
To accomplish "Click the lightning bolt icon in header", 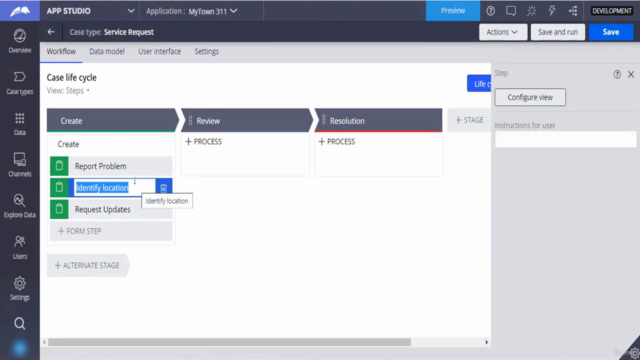I will click(552, 11).
